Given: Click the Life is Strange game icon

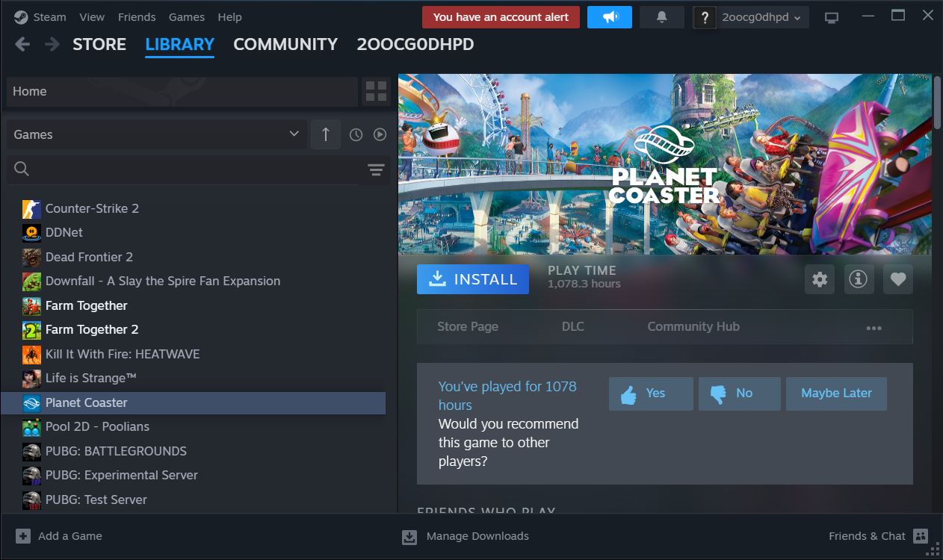Looking at the screenshot, I should coord(31,379).
